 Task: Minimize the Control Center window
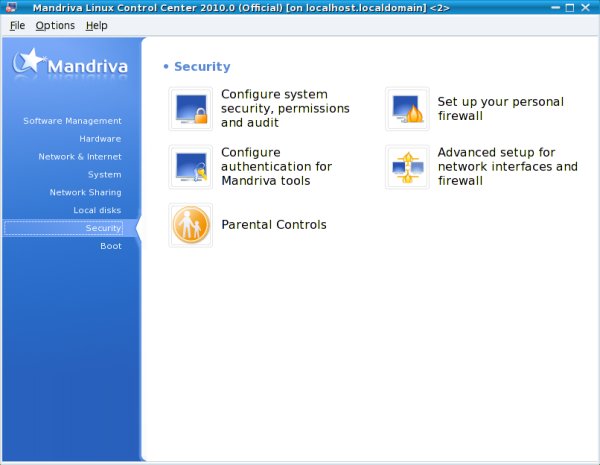point(556,7)
